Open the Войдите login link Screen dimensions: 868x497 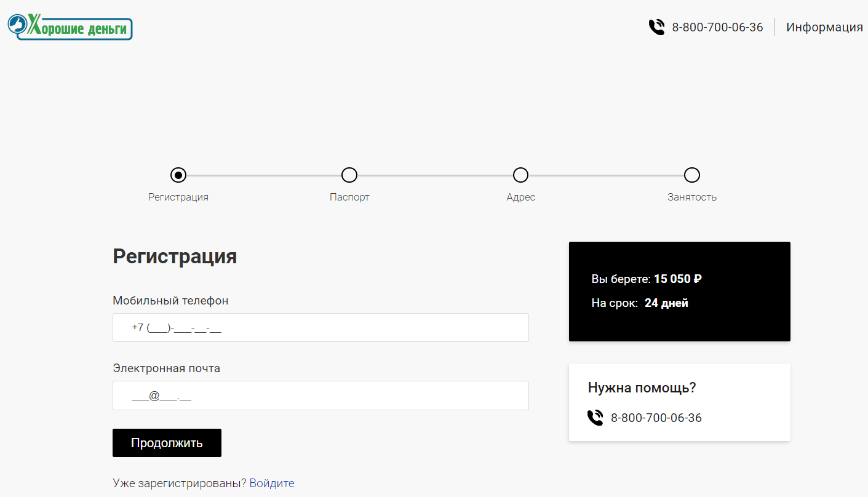pos(272,483)
